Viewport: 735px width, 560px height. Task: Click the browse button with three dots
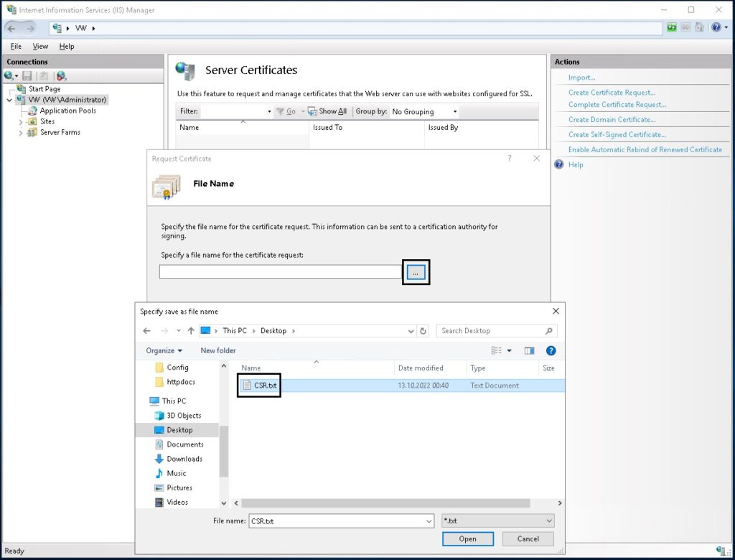click(416, 272)
